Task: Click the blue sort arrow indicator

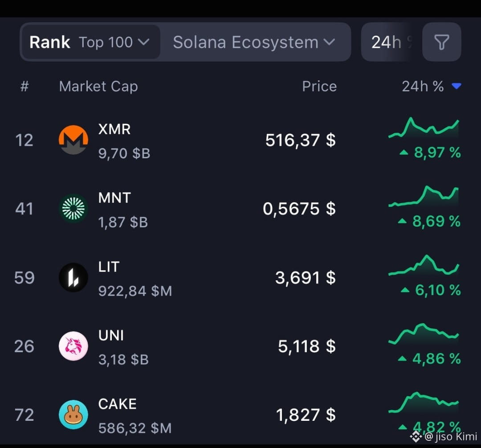Action: [457, 86]
